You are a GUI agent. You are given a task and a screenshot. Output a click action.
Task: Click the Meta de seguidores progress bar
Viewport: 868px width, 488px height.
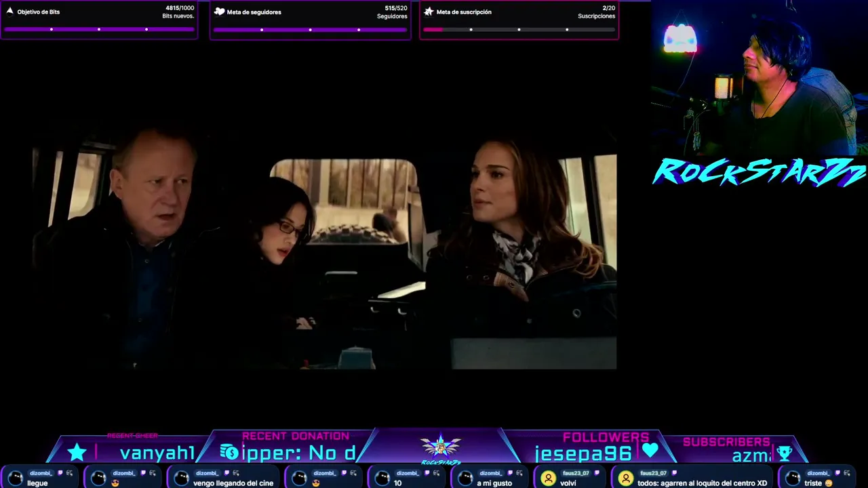pyautogui.click(x=310, y=30)
